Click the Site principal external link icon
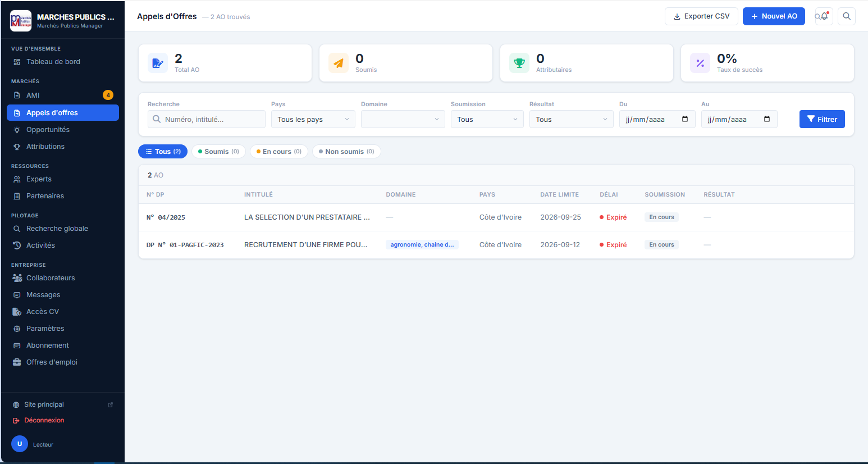The width and height of the screenshot is (868, 464). (x=111, y=404)
